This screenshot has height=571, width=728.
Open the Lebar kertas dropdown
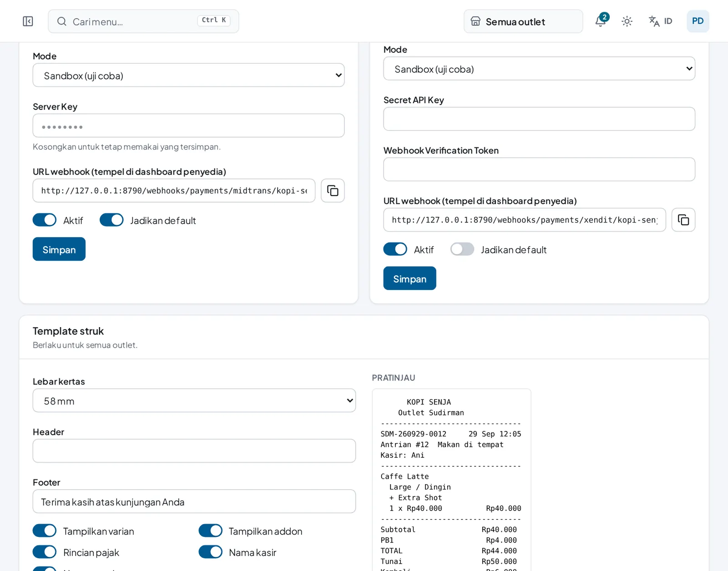[x=194, y=400]
